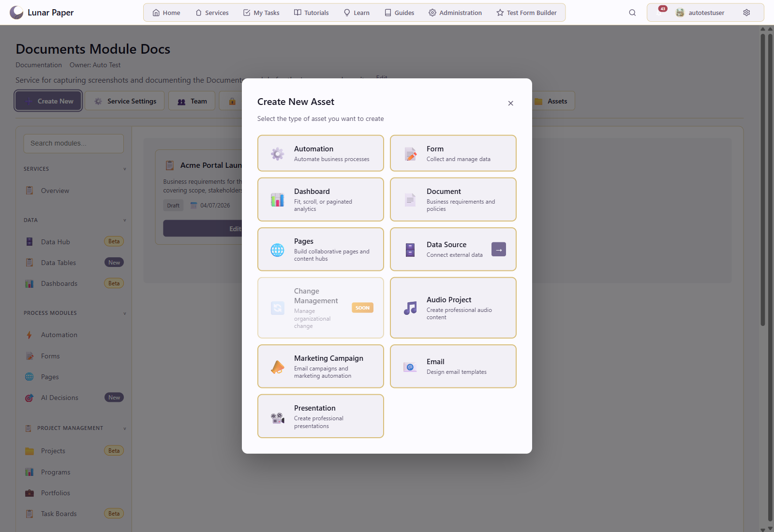Image resolution: width=774 pixels, height=532 pixels.
Task: Click the autotestuser profile name
Action: (706, 13)
